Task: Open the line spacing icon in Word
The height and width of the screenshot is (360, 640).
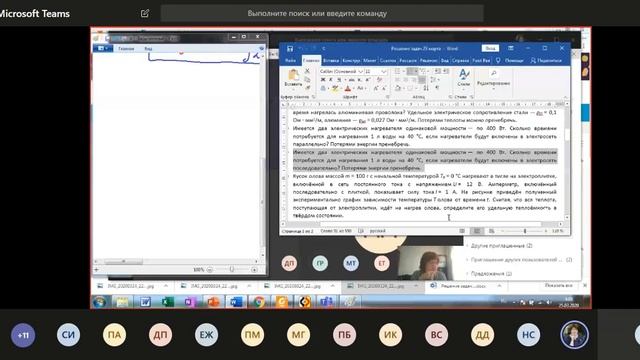Action: click(x=433, y=80)
